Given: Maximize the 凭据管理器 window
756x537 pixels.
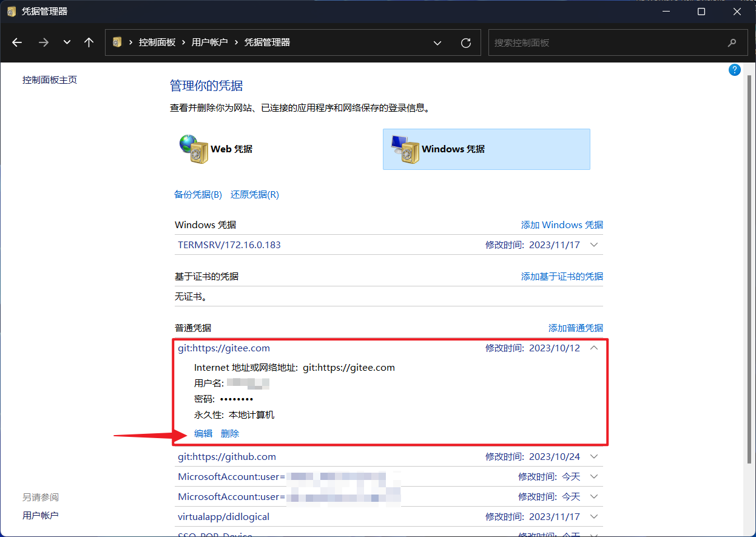Looking at the screenshot, I should pos(701,12).
